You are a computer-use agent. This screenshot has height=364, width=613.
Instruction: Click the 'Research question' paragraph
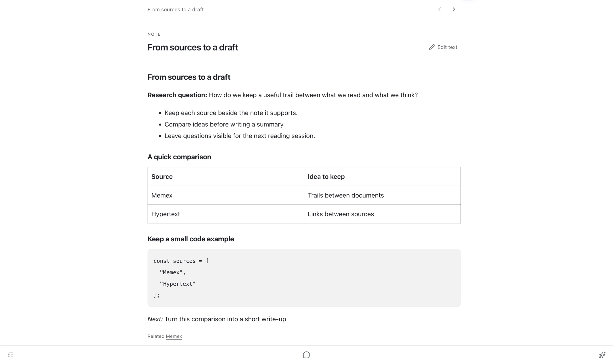282,95
